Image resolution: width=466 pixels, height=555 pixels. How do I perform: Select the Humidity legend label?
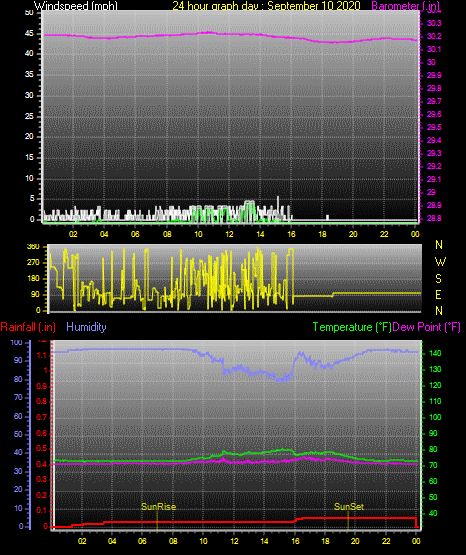[x=86, y=327]
